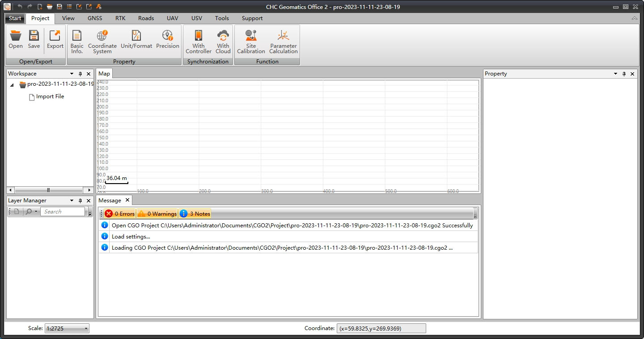This screenshot has height=339, width=644.
Task: Select Import File in the Workspace tree
Action: 50,96
